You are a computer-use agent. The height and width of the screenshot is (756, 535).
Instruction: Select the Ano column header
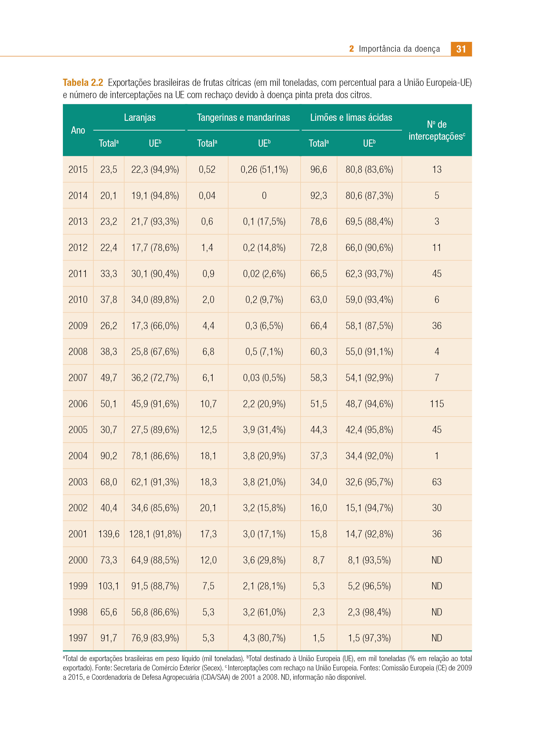(78, 130)
